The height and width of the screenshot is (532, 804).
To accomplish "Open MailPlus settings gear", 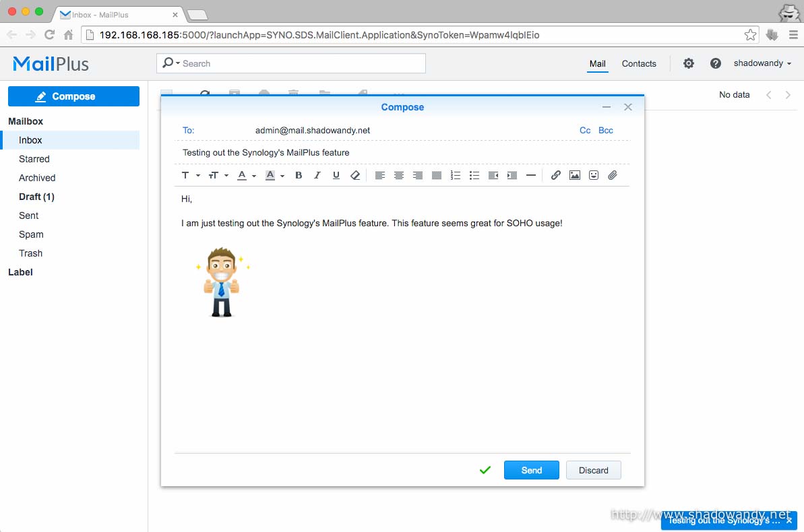I will point(688,63).
